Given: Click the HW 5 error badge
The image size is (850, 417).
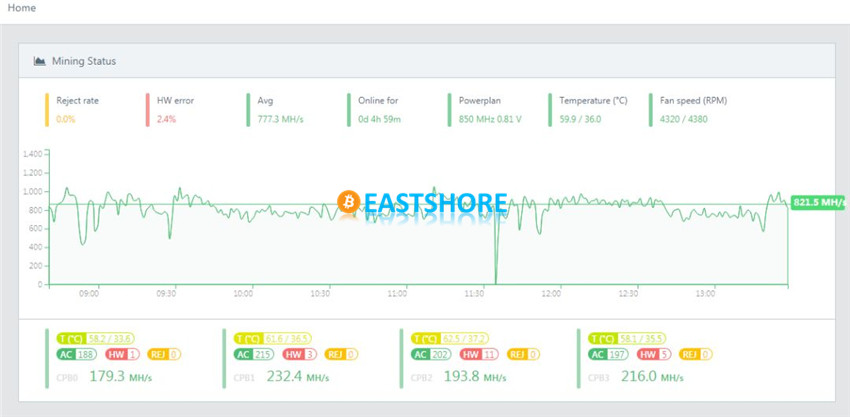Looking at the screenshot, I should click(654, 355).
